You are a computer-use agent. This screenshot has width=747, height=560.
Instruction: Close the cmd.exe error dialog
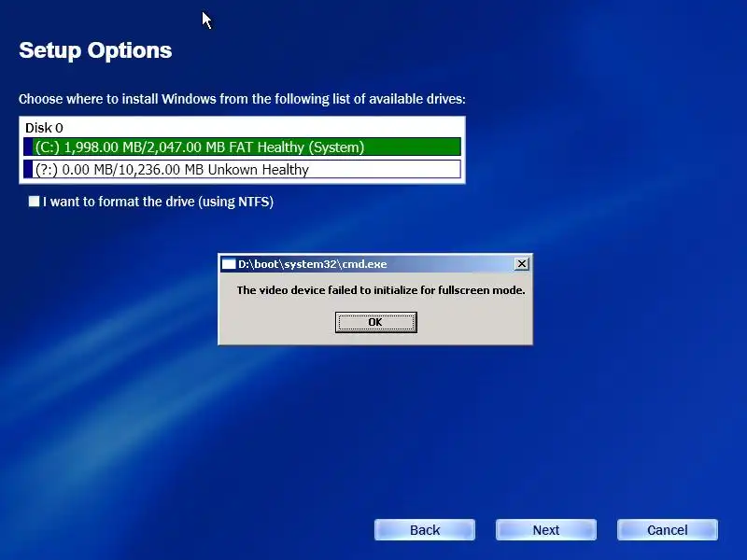(x=522, y=264)
